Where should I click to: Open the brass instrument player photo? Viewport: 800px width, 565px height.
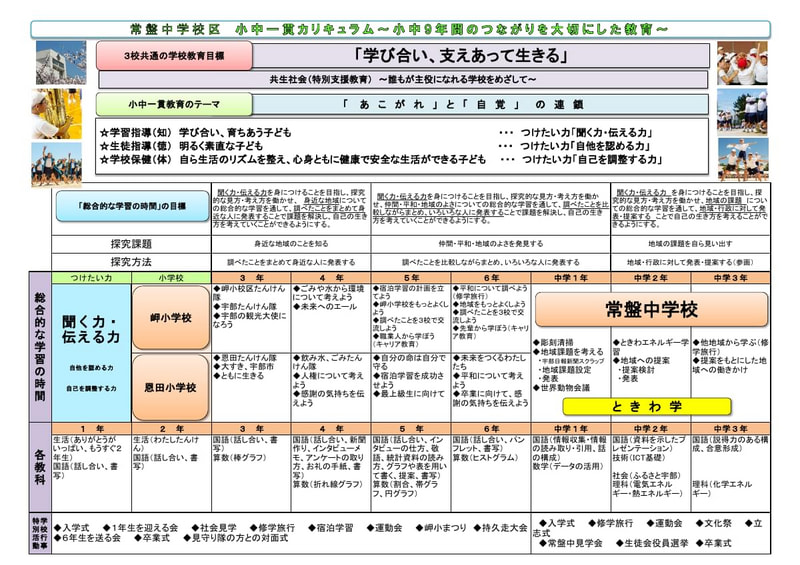click(56, 114)
